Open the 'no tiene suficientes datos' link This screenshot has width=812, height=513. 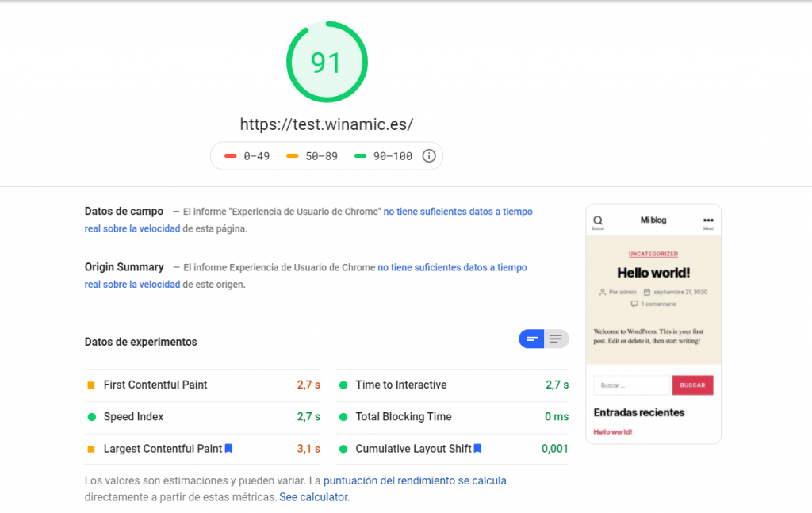pyautogui.click(x=458, y=211)
